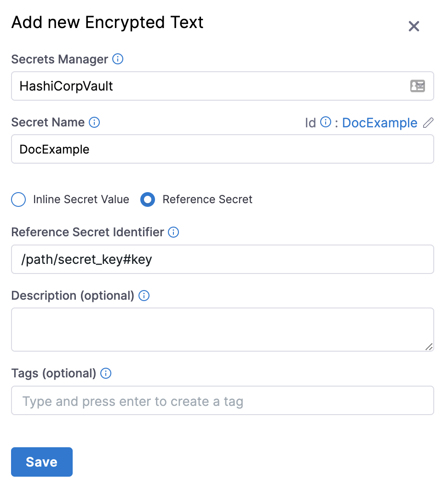The width and height of the screenshot is (448, 490).
Task: Click the Reference Secret Identifier info icon
Action: point(173,232)
